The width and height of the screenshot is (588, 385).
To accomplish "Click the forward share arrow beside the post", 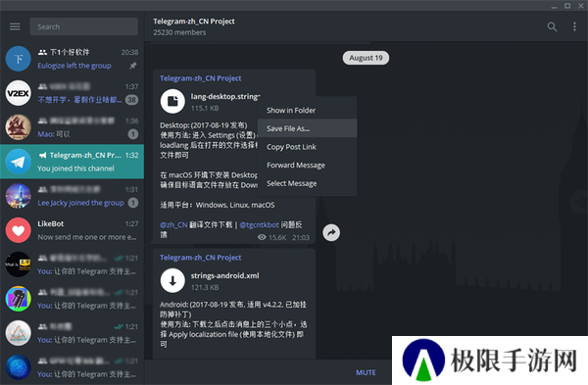I will click(x=331, y=233).
